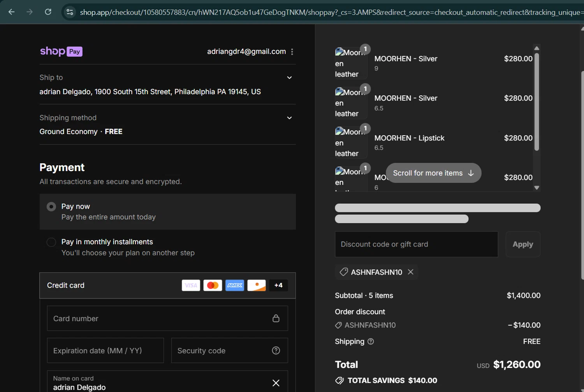
Task: Click the page vertical scrollbar
Action: point(582,175)
